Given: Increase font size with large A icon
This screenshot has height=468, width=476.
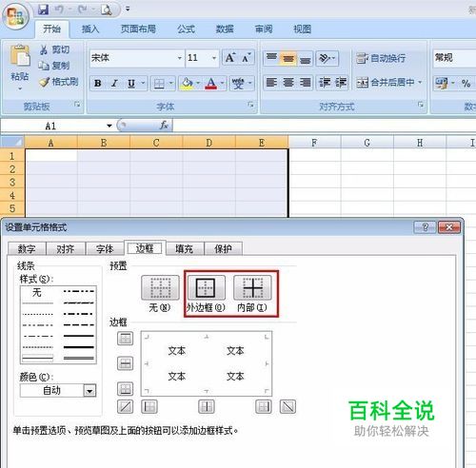Looking at the screenshot, I should point(230,58).
